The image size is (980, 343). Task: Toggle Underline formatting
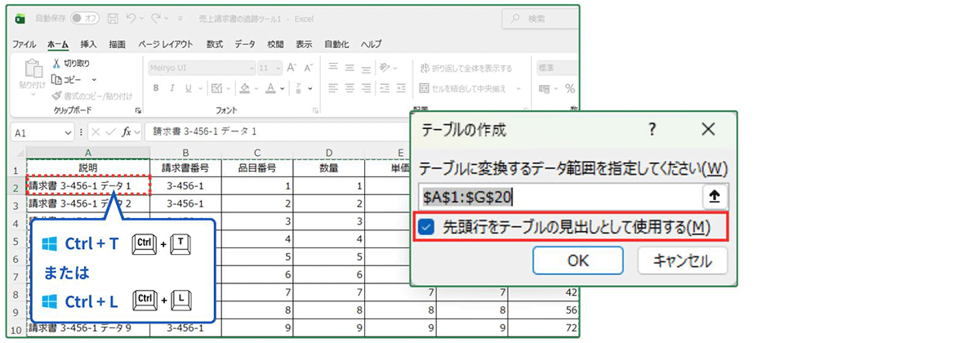[x=188, y=88]
